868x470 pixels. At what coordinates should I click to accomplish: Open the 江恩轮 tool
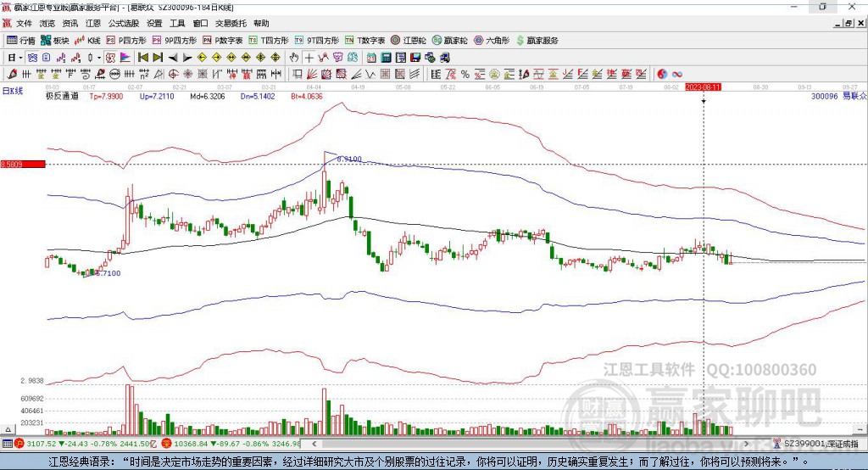[x=409, y=41]
